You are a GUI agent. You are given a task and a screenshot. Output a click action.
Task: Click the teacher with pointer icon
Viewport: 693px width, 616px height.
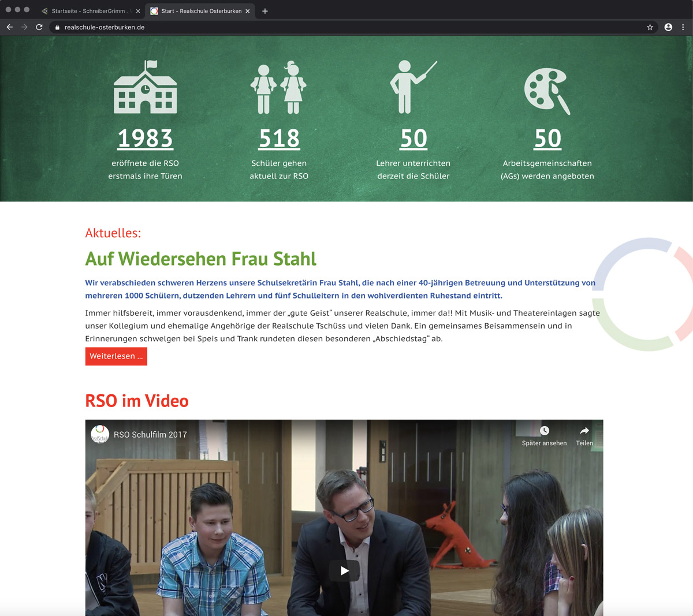[x=412, y=87]
